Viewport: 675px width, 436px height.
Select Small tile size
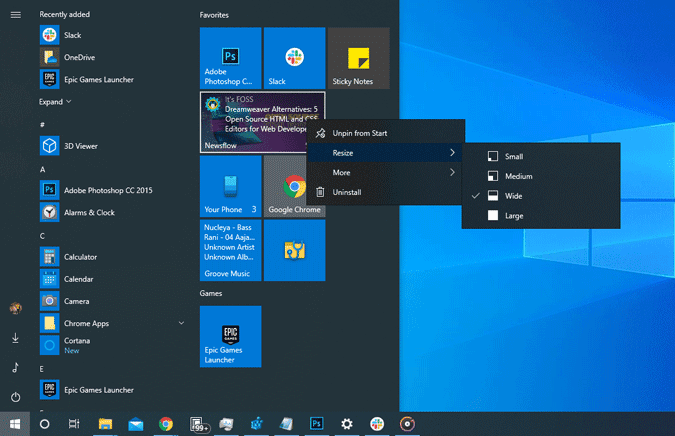point(541,156)
